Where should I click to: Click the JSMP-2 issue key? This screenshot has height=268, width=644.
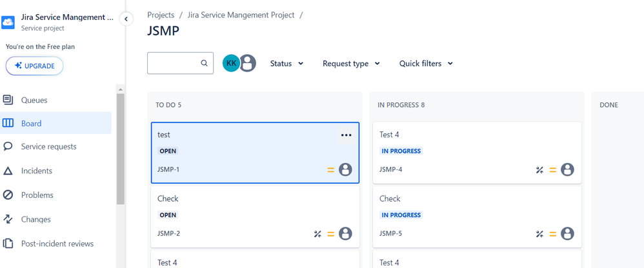point(169,234)
